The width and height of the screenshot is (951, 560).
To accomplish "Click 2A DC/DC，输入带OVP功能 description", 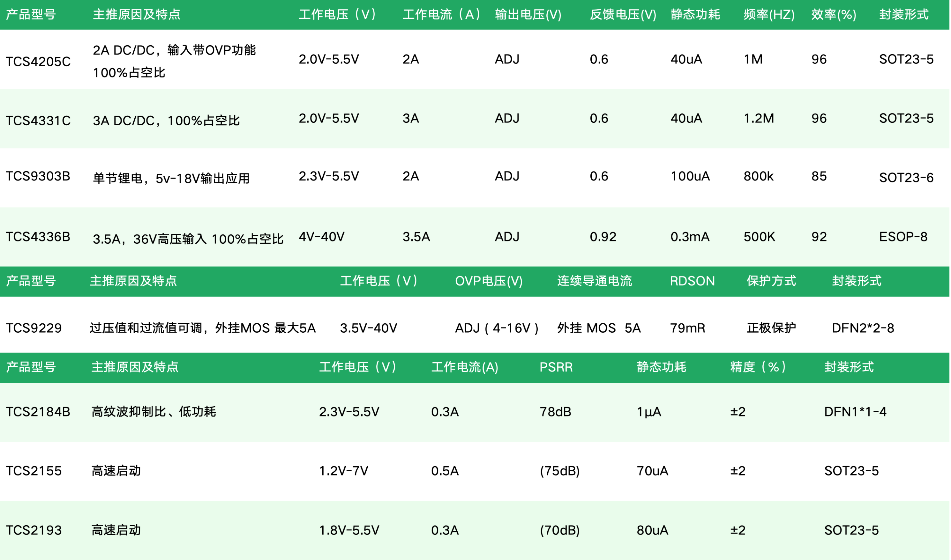I will point(174,50).
